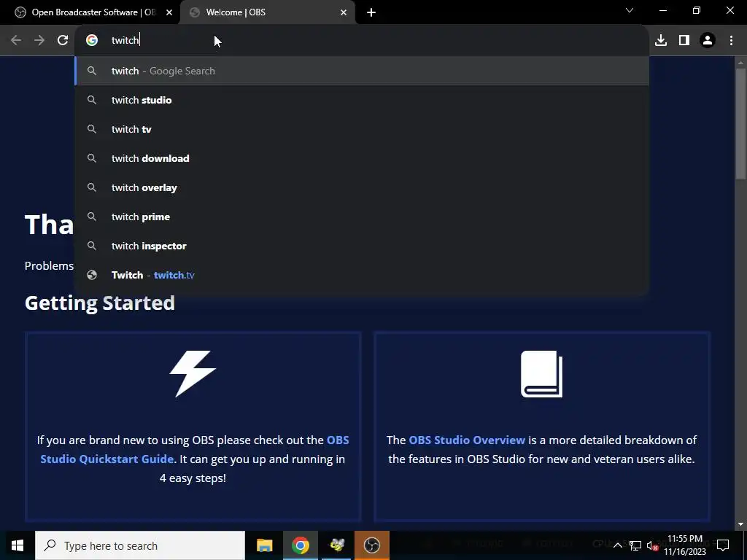Choose the 'twitch download' suggestion
Image resolution: width=747 pixels, height=560 pixels.
[x=362, y=158]
